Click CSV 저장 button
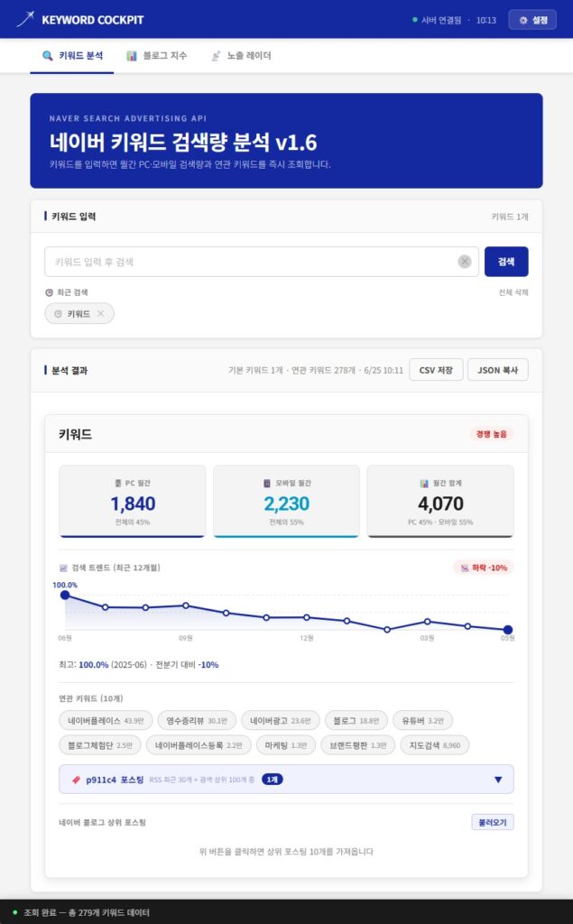573x924 pixels. (x=436, y=370)
